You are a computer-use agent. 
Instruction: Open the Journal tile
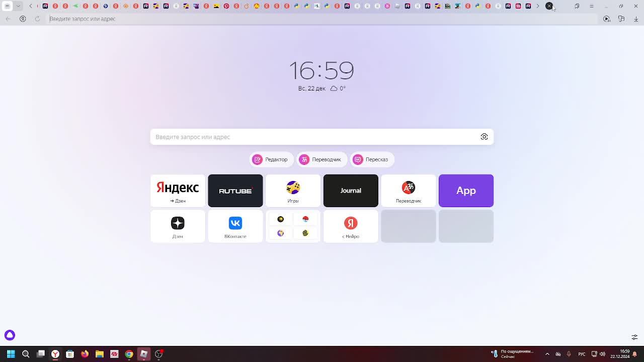(x=351, y=191)
